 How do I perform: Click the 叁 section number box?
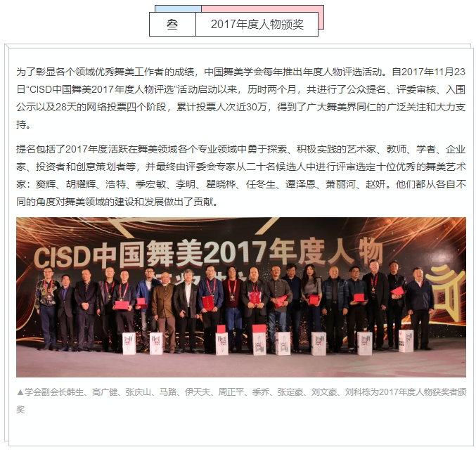[172, 25]
